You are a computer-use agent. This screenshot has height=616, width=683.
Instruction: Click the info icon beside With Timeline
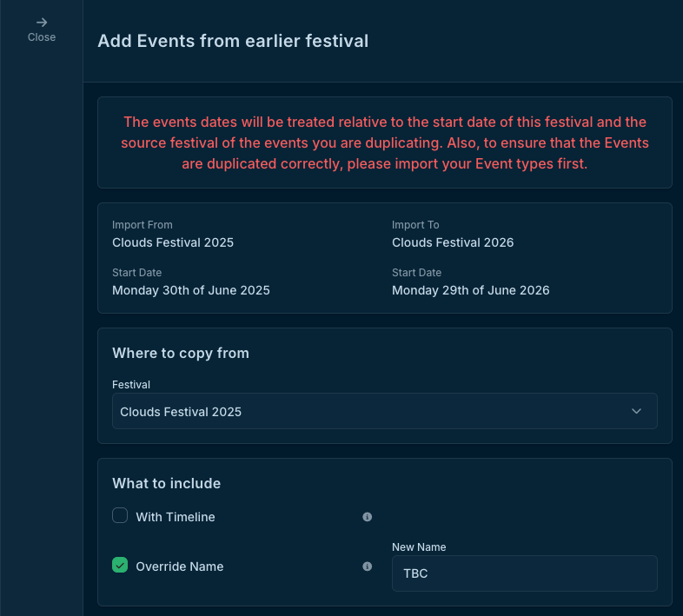pos(367,517)
